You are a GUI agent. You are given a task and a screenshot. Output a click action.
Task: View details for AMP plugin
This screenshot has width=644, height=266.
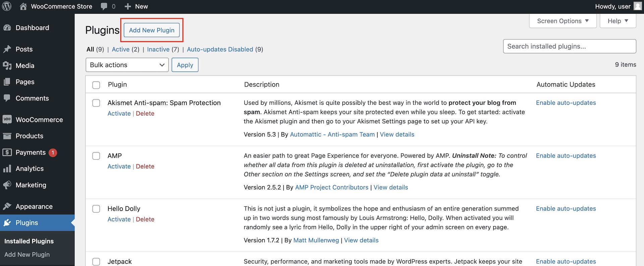391,187
